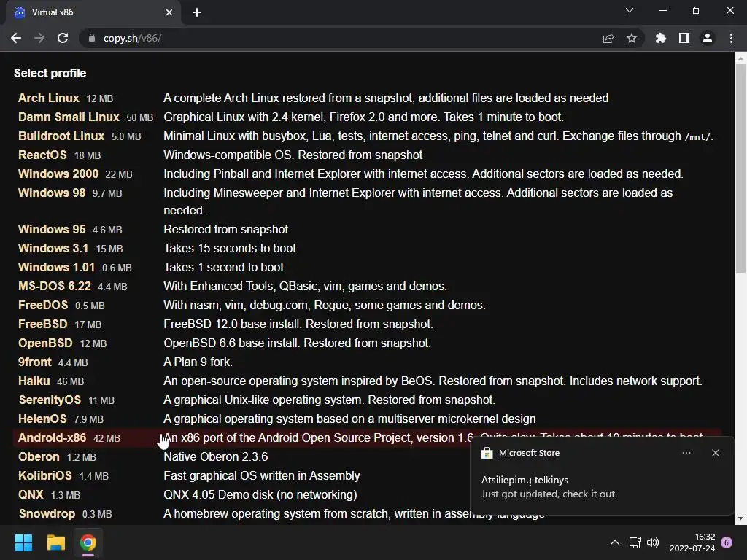Click the address bar URL copy.sh/v86/
The width and height of the screenshot is (747, 560).
[133, 38]
